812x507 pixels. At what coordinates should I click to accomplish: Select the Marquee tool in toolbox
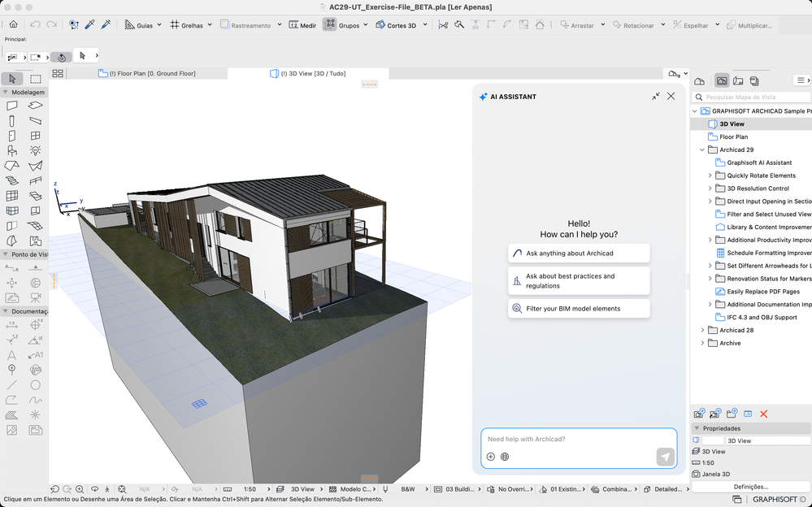click(x=36, y=79)
